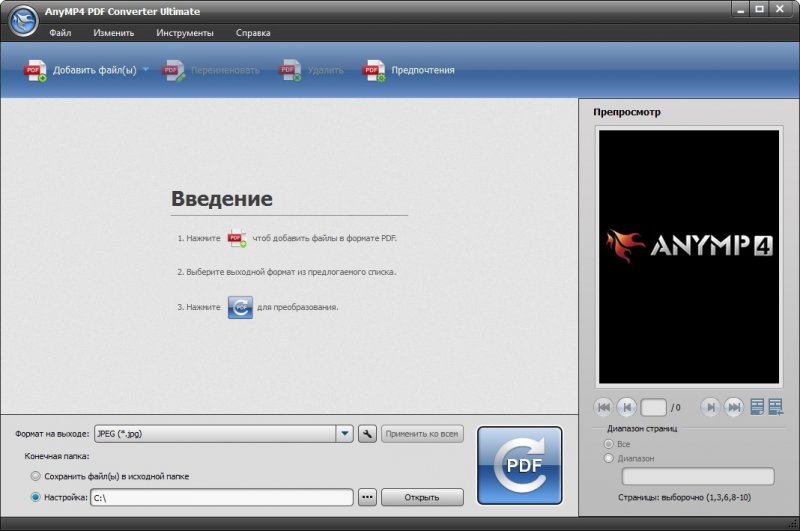Open the Инструменты menu
This screenshot has width=800, height=531.
pyautogui.click(x=185, y=33)
